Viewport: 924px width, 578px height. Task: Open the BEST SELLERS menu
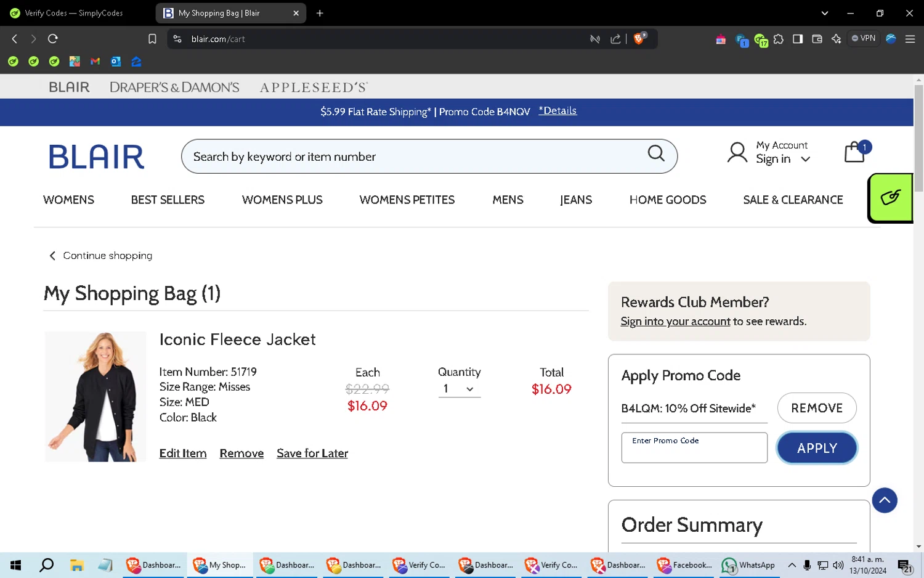168,200
